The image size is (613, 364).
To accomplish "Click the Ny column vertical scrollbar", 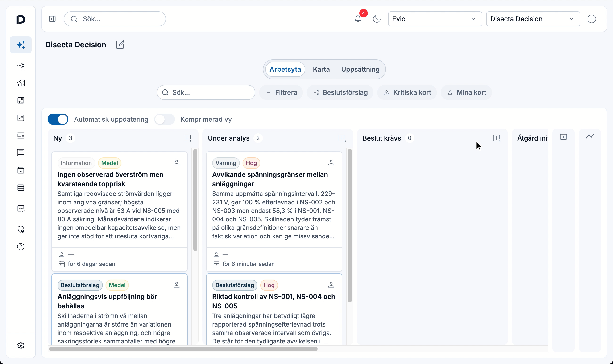I will click(195, 200).
